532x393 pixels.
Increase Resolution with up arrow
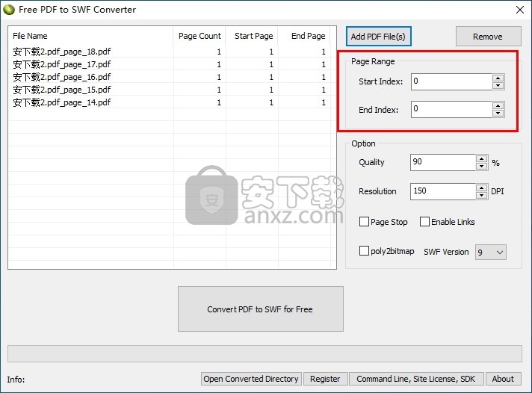482,188
